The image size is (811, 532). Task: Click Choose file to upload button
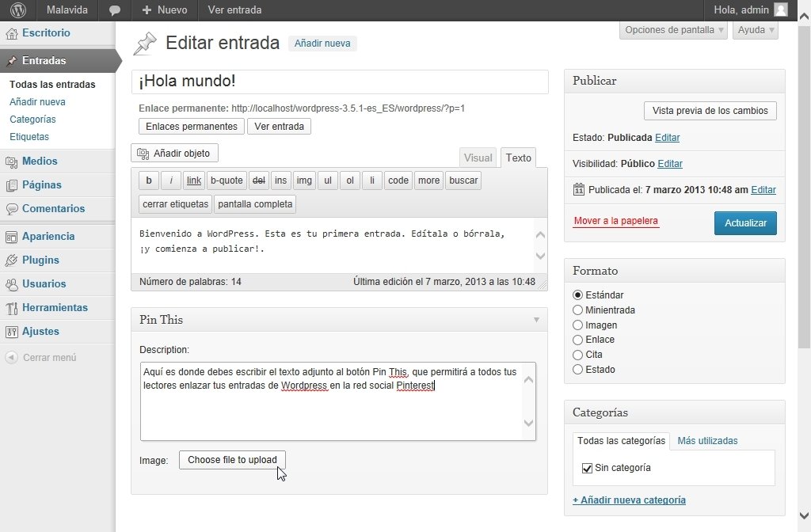pyautogui.click(x=232, y=460)
